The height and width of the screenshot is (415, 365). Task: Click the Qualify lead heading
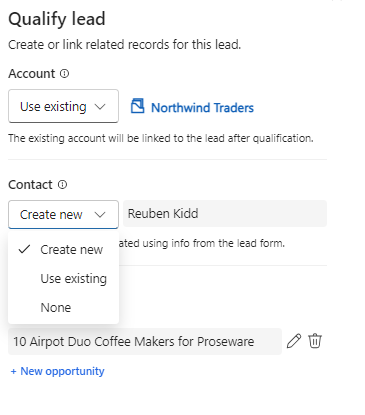tap(57, 19)
